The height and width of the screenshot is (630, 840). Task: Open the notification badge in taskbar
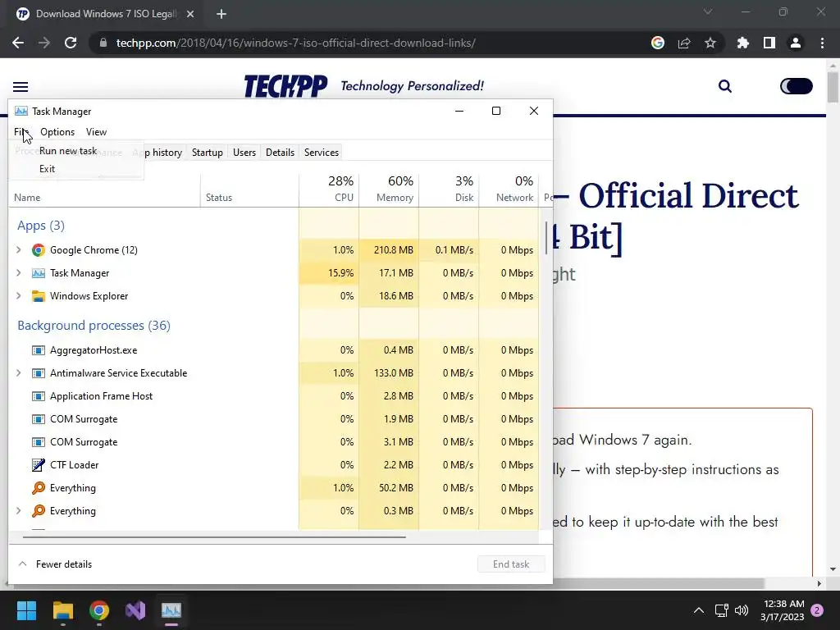pyautogui.click(x=817, y=610)
